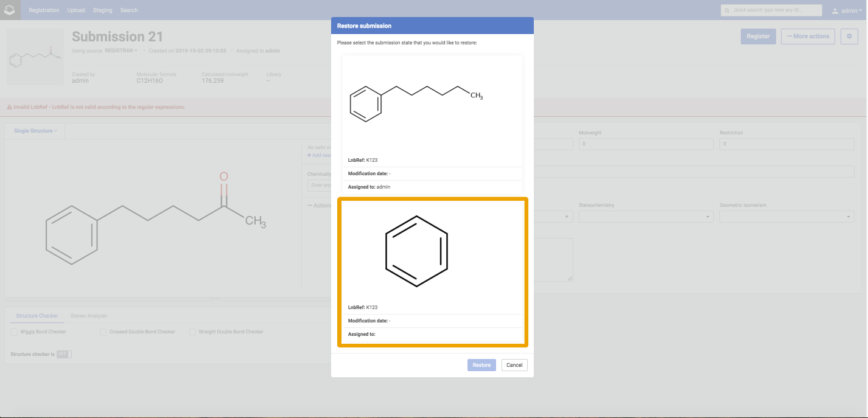
Task: Click the Cancel button in the dialog
Action: point(514,365)
